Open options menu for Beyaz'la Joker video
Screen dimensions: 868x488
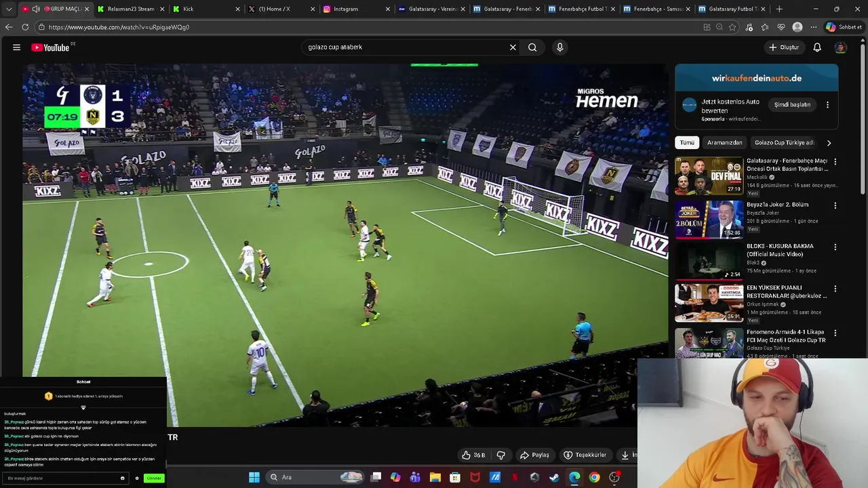pos(835,205)
